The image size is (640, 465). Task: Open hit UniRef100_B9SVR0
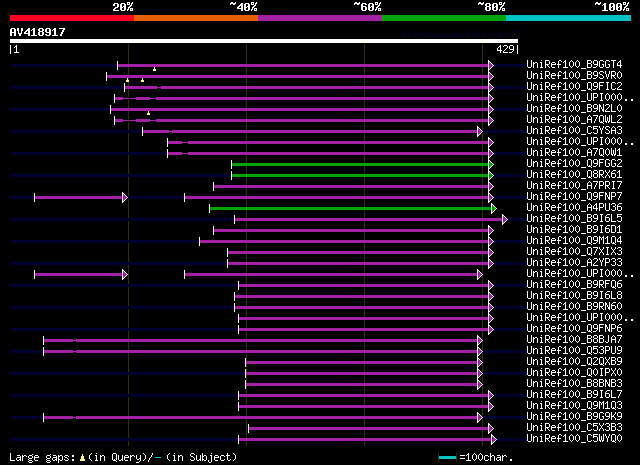(x=574, y=76)
